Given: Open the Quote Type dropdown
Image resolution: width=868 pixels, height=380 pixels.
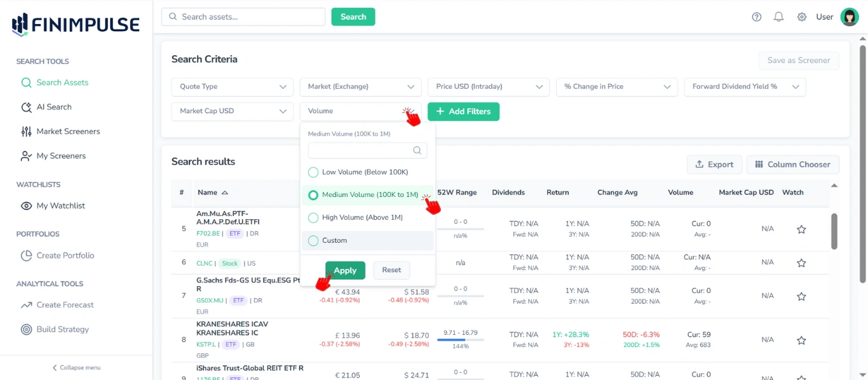Looking at the screenshot, I should [232, 86].
